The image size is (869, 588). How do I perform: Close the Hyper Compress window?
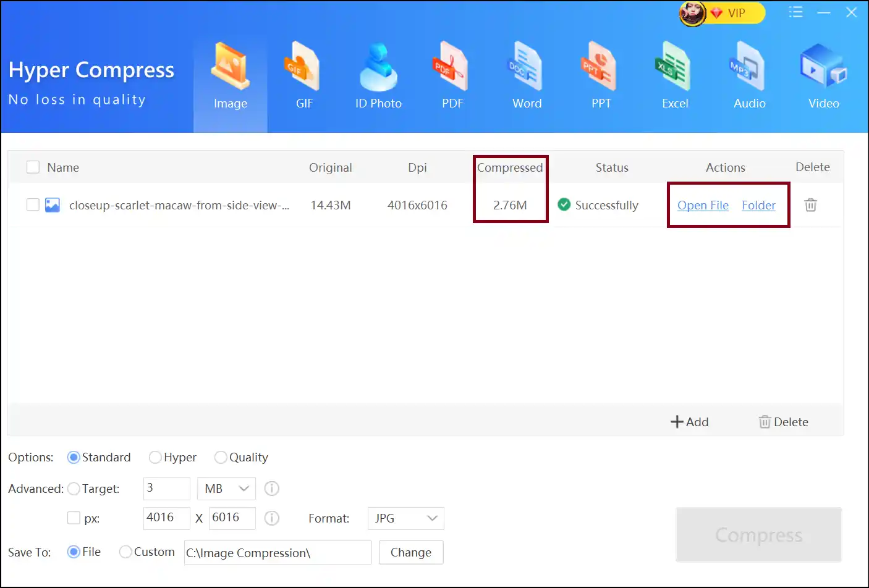[x=852, y=12]
